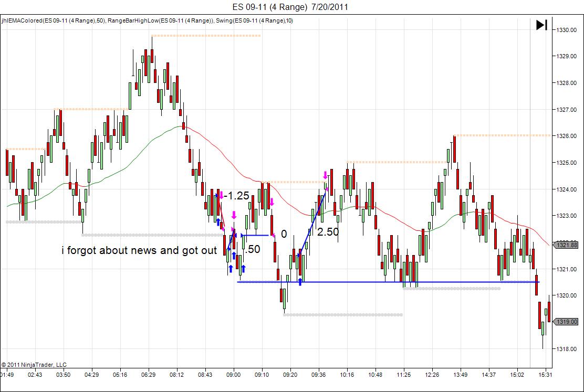Click the 09:36 time axis label
The height and width of the screenshot is (392, 584).
click(318, 375)
